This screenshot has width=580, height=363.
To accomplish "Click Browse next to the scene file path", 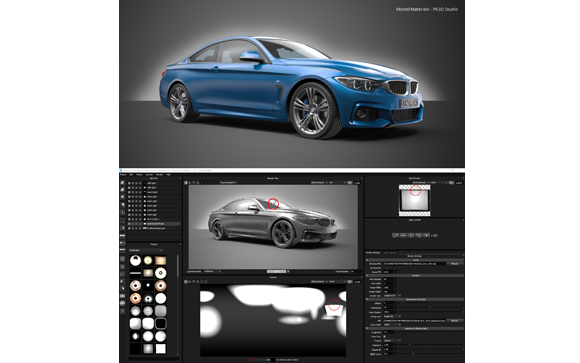I will point(454,264).
